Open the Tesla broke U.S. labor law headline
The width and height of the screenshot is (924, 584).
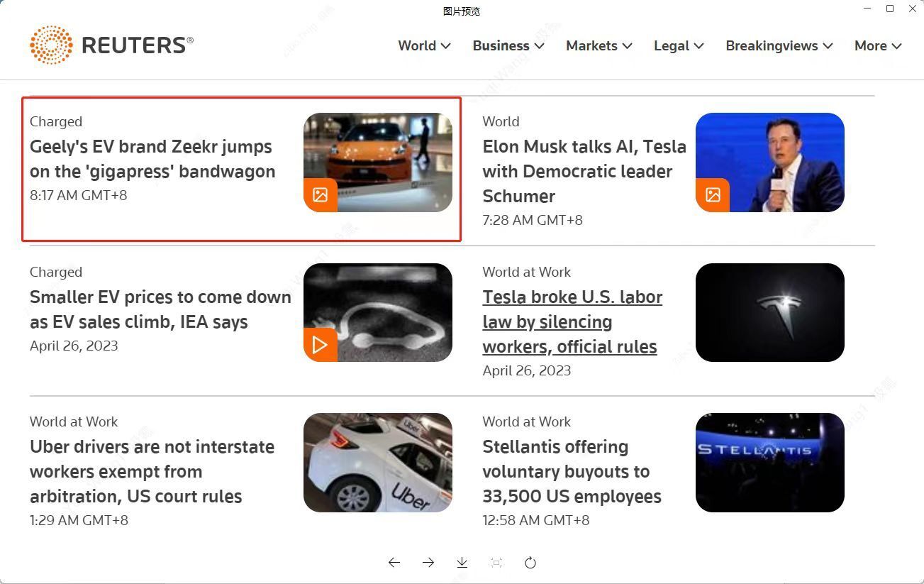point(572,321)
